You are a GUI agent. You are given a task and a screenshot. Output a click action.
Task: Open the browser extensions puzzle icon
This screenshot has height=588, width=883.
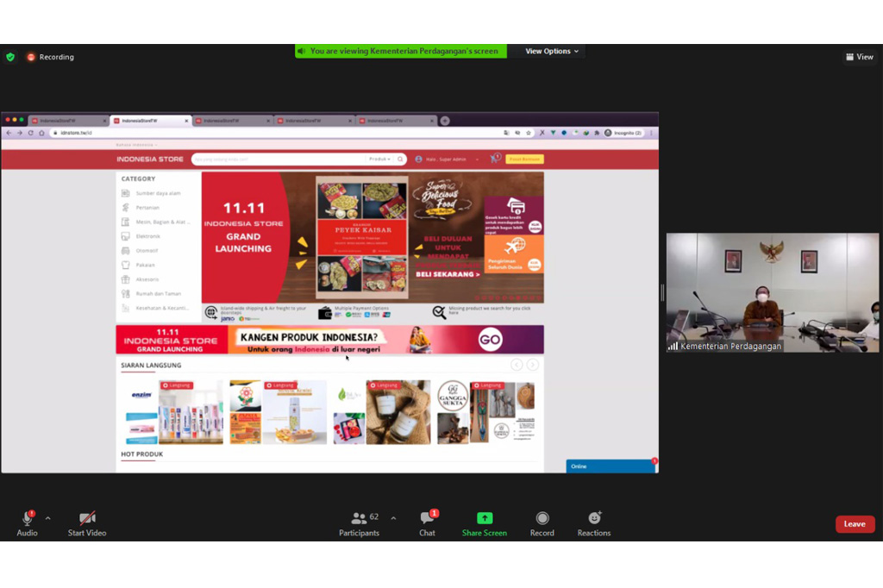click(597, 133)
